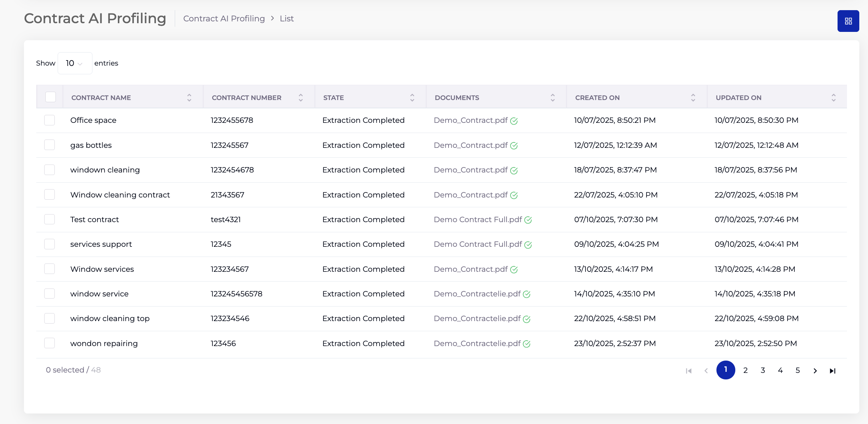Open the grid view button at top right

848,21
